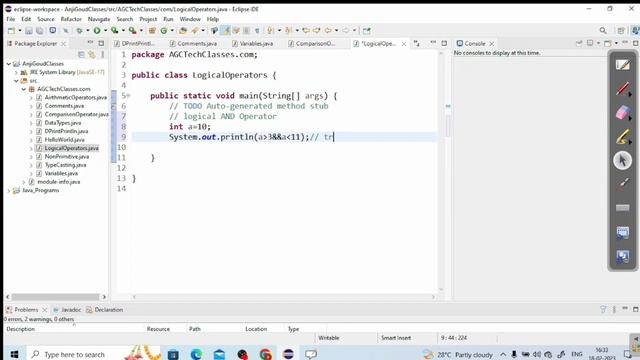Click the editor horizontal scrollbar
Screen dimensions: 640x360
pyautogui.click(x=283, y=297)
